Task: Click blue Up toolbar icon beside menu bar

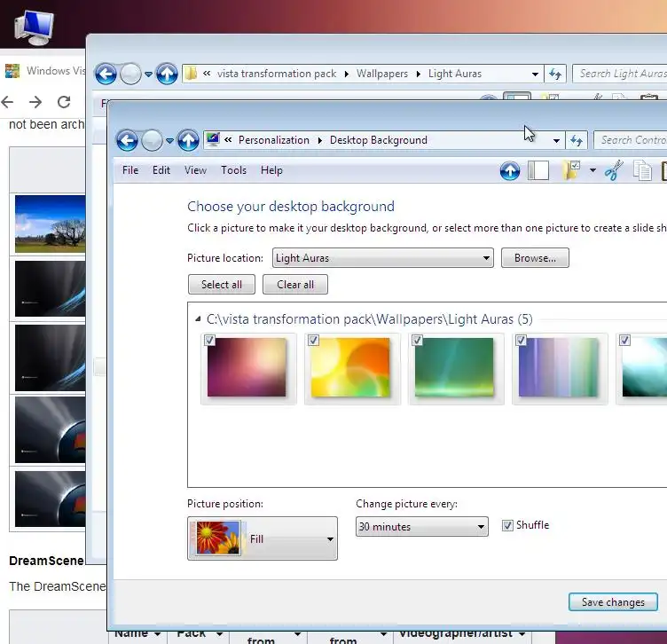Action: 510,171
